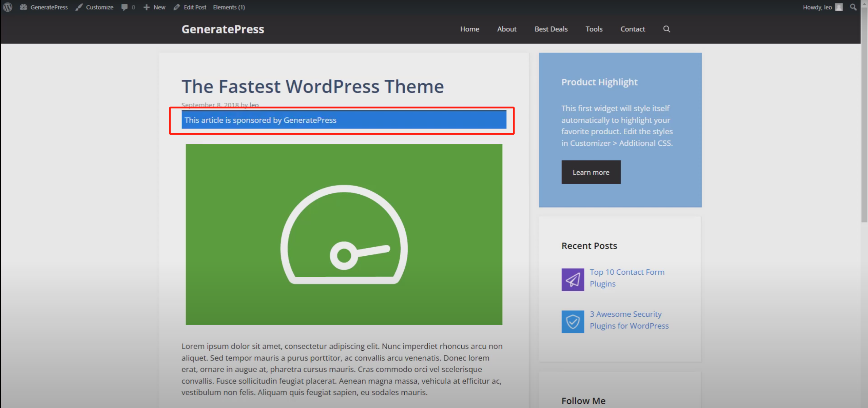Viewport: 868px width, 408px height.
Task: Click the plus icon beside New
Action: 146,7
